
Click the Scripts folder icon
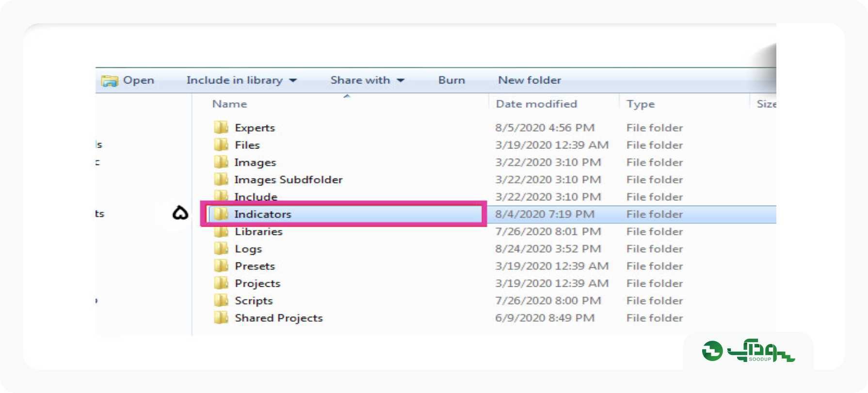point(221,300)
